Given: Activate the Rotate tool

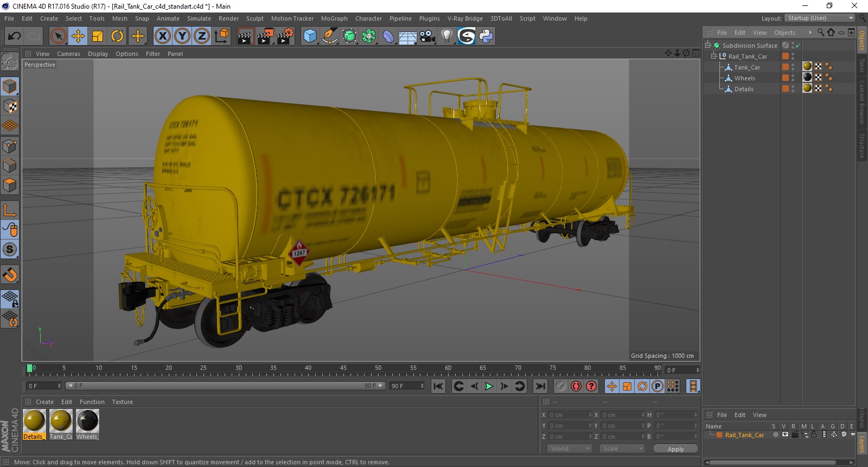Looking at the screenshot, I should 117,36.
